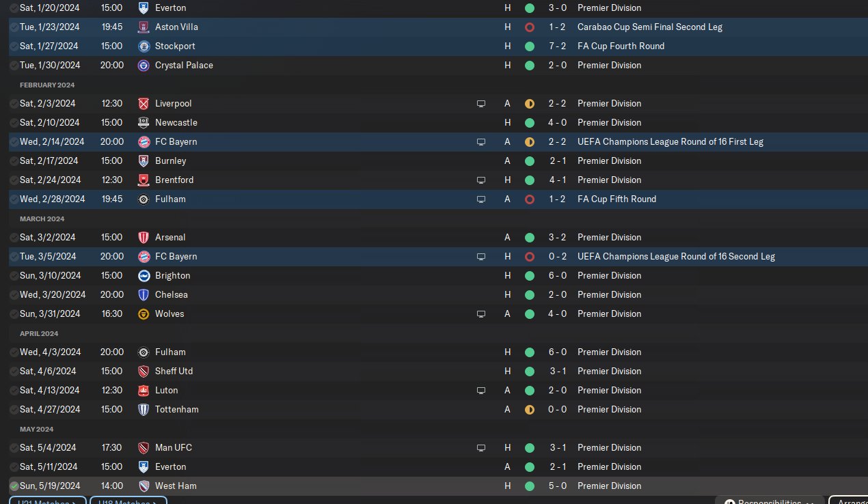Viewport: 868px width, 504px height.
Task: Click the TV icon on the Wolves fixture
Action: pos(481,314)
